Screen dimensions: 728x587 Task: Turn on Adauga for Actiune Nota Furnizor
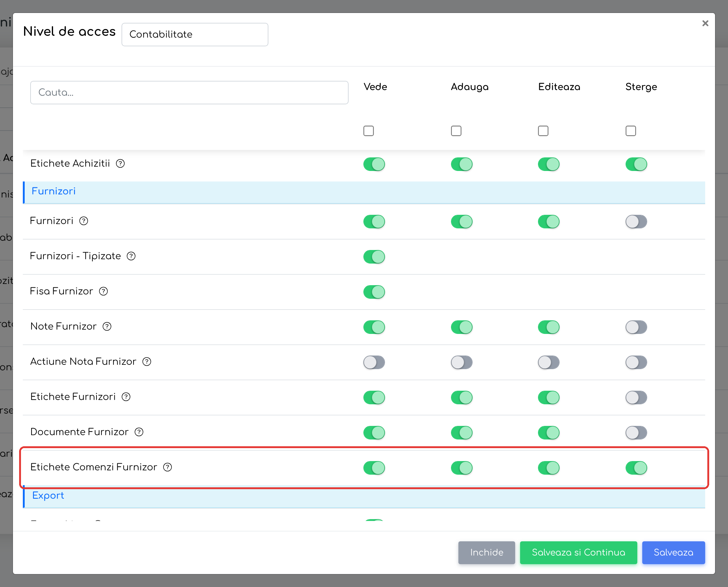[x=461, y=363]
